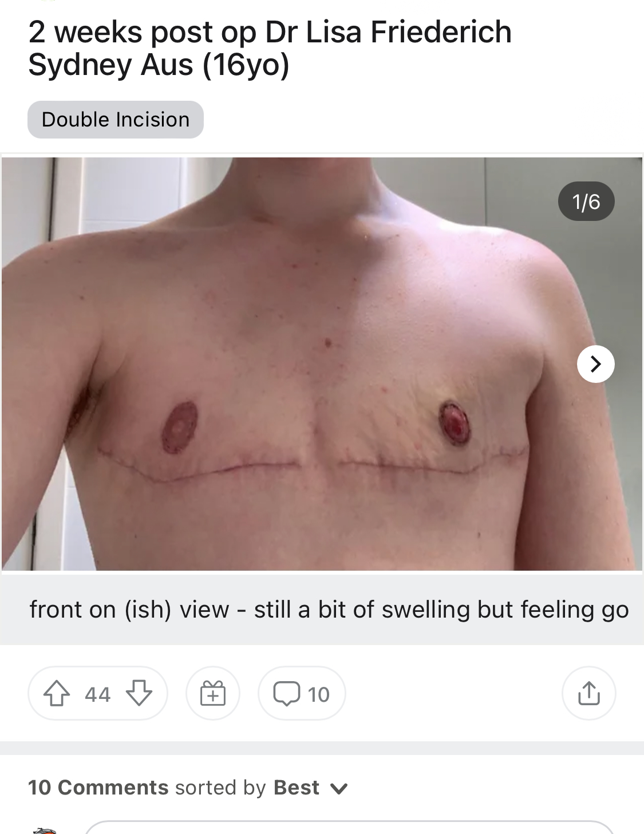Image resolution: width=644 pixels, height=834 pixels.
Task: Tap the 'sorted by' label
Action: 220,788
